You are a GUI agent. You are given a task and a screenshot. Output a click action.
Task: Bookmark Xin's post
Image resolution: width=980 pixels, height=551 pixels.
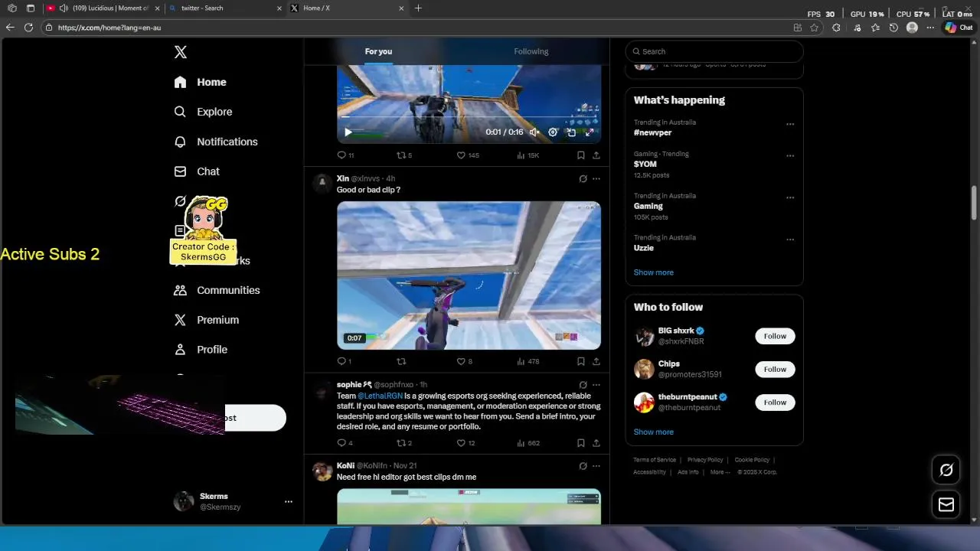581,361
